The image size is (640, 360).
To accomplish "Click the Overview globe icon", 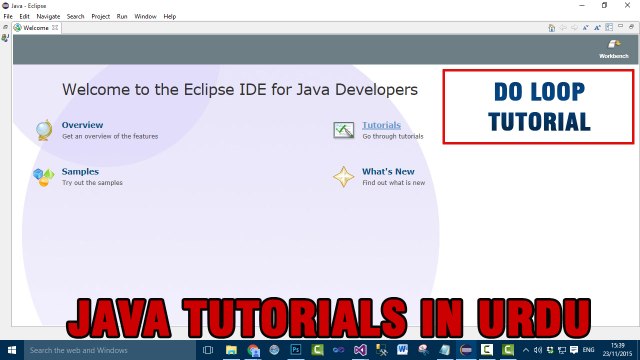I will (44, 130).
